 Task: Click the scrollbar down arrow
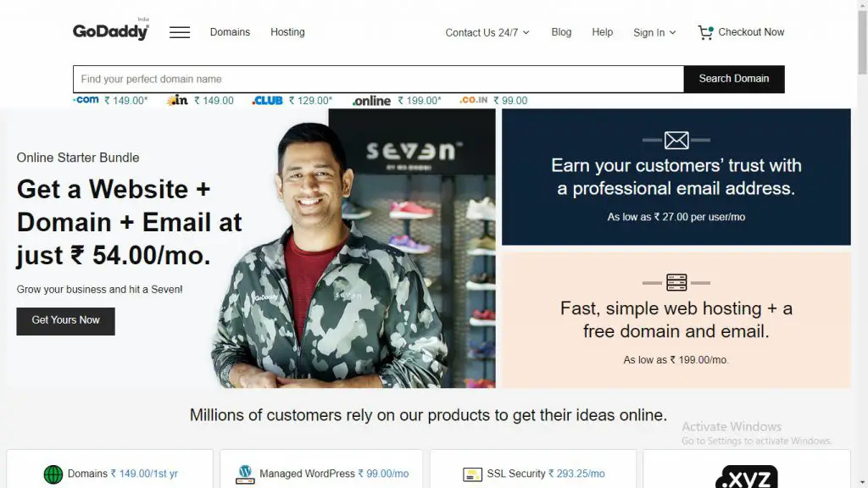[862, 483]
